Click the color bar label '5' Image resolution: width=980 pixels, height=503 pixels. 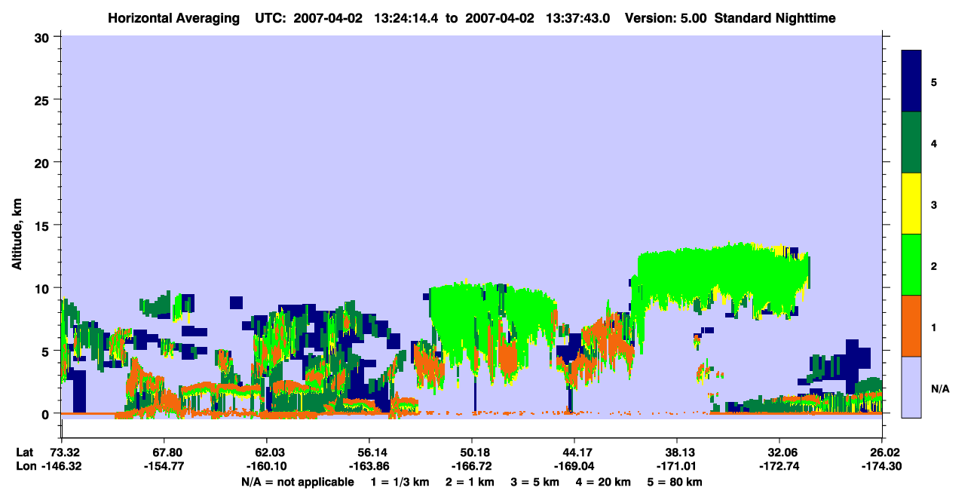point(934,82)
